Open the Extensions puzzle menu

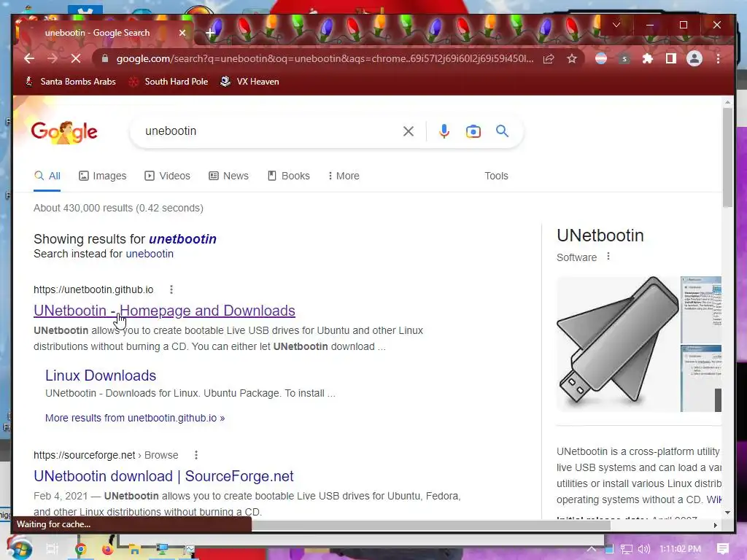point(648,58)
